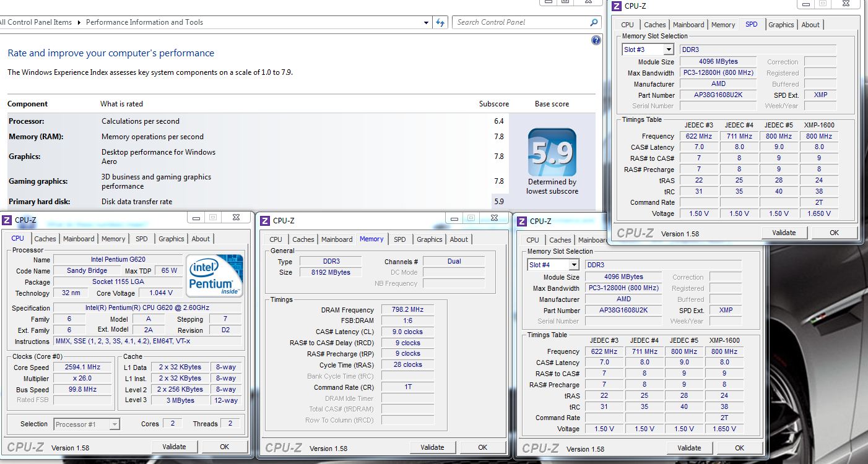Select the 1:6 FSB:DRAM ratio value
The image size is (868, 464).
point(407,321)
